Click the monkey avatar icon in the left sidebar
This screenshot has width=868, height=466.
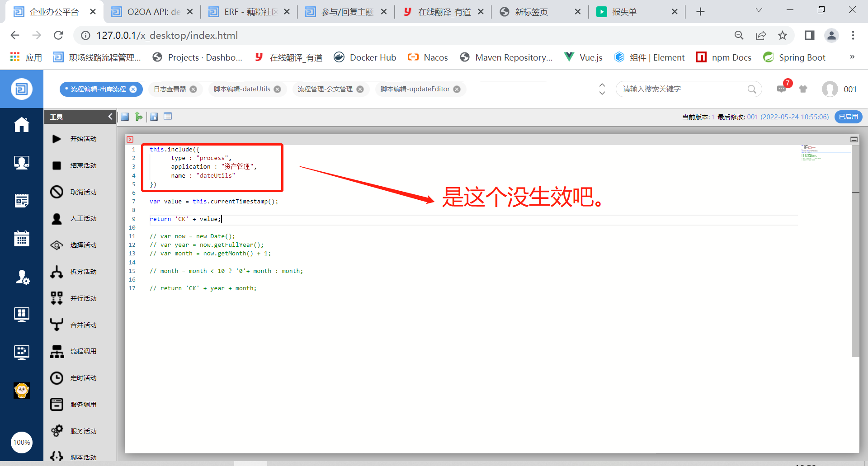pos(22,391)
